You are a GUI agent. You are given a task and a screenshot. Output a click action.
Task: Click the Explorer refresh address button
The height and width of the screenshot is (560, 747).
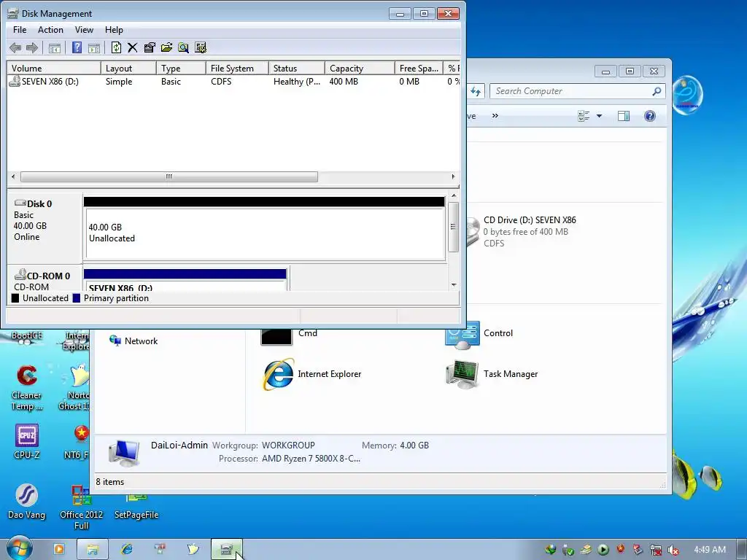tap(476, 91)
